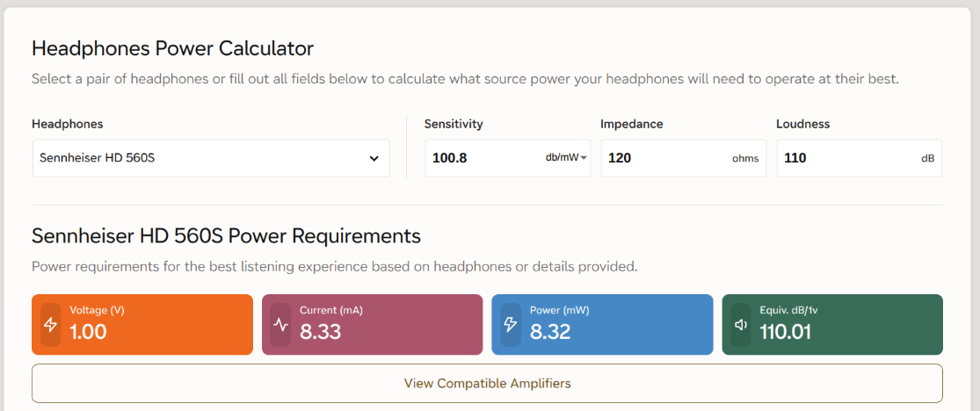Click the Headphones Power Calculator heading
980x411 pixels.
(x=172, y=48)
